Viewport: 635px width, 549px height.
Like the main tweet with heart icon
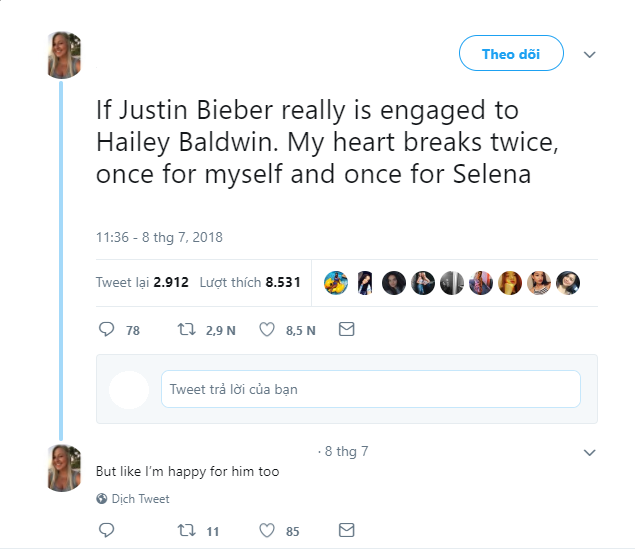tap(267, 329)
